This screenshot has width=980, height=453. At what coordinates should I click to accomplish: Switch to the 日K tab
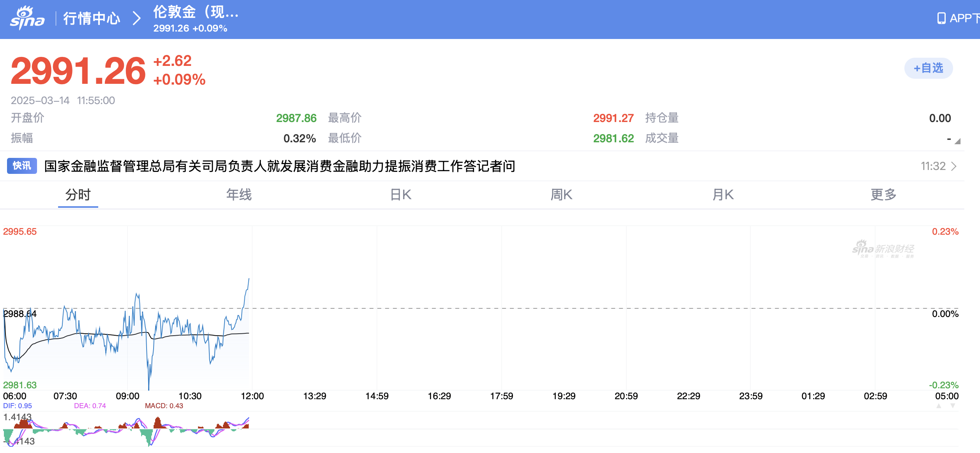point(401,195)
